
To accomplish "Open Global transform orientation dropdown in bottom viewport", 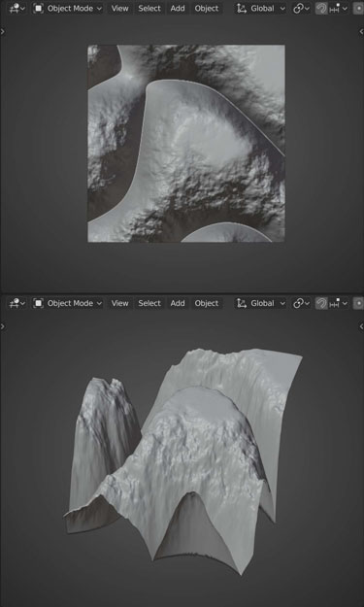I will [261, 303].
